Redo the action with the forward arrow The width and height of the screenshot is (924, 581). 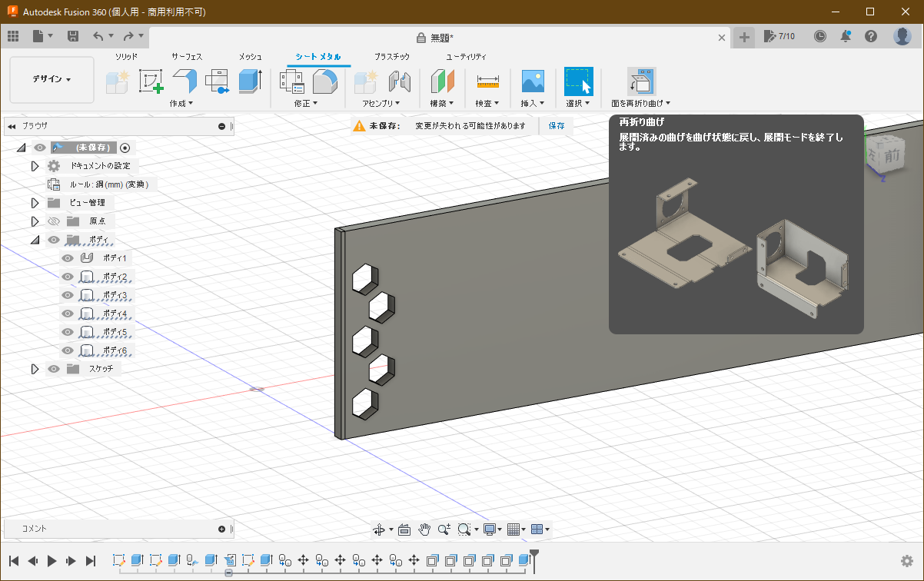click(128, 36)
